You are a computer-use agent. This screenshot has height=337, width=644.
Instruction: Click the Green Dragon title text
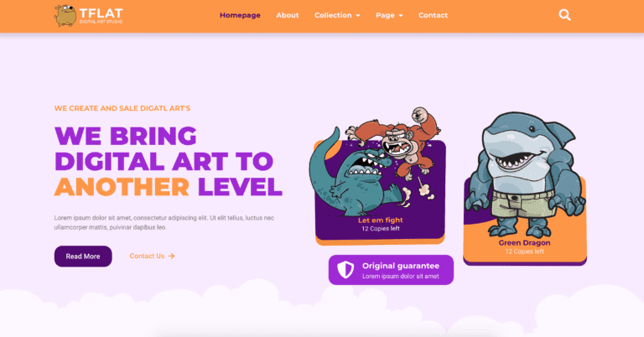(x=524, y=242)
